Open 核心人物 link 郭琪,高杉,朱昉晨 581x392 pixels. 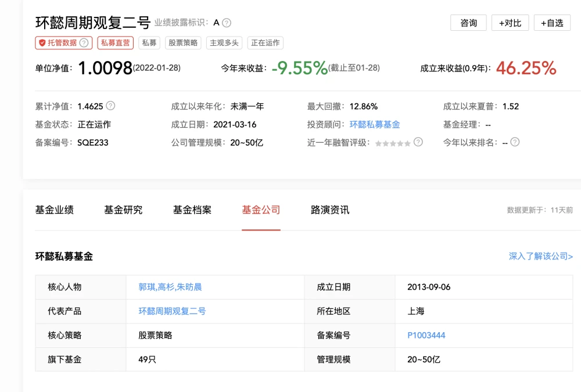[170, 287]
